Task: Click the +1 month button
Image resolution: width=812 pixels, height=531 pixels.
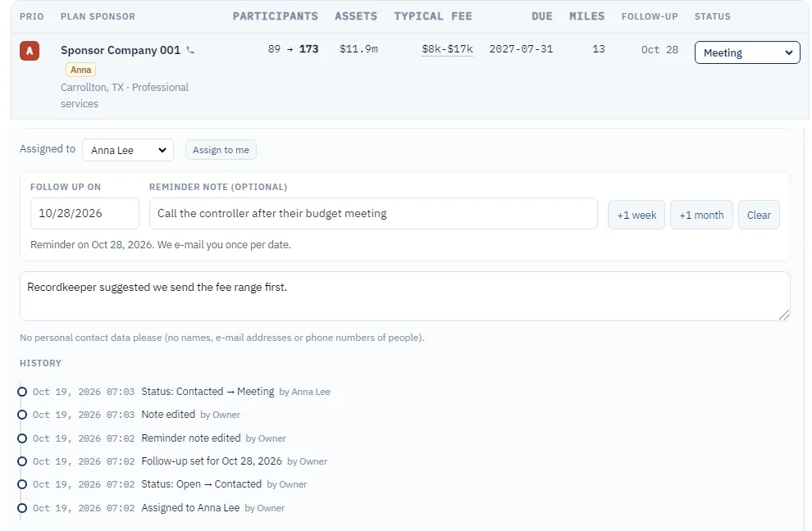Action: click(701, 215)
